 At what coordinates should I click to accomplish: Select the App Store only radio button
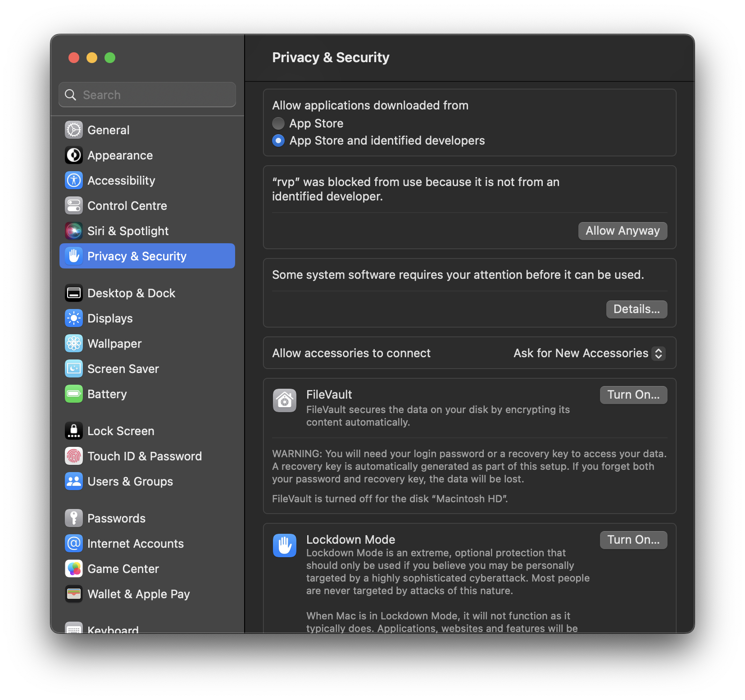pos(278,123)
